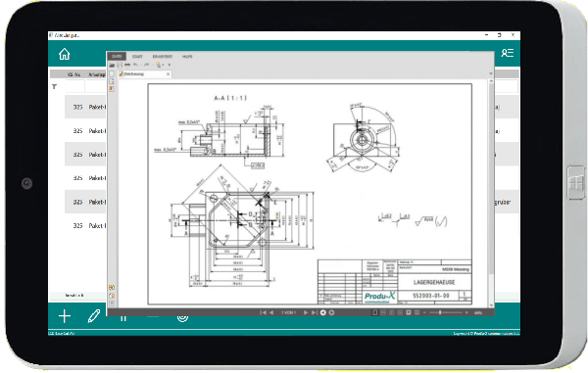The width and height of the screenshot is (588, 373).
Task: Open the DATEI menu tab
Action: click(x=117, y=56)
